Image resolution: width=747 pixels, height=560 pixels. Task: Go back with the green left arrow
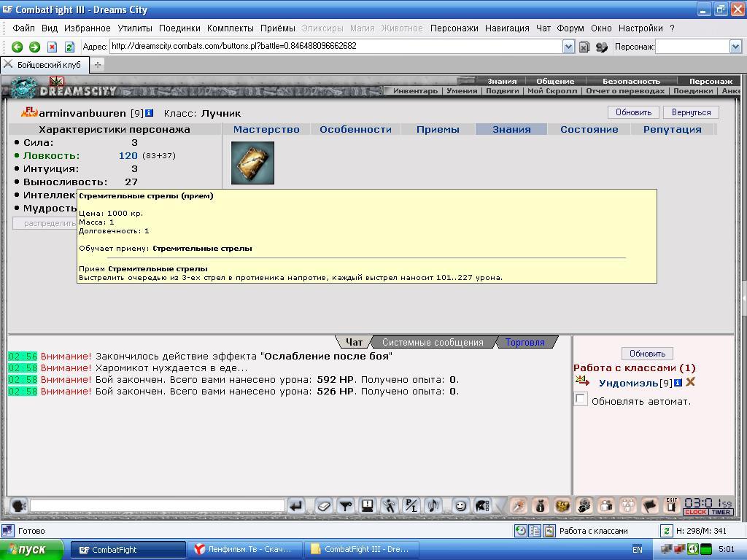tap(18, 47)
